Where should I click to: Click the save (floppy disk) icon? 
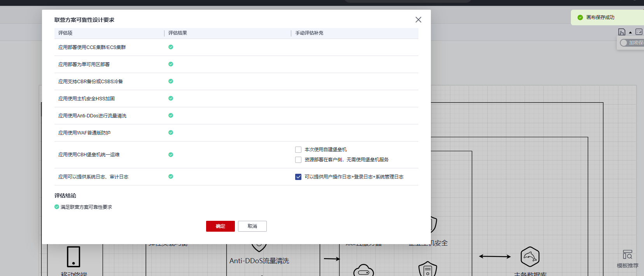click(x=622, y=32)
